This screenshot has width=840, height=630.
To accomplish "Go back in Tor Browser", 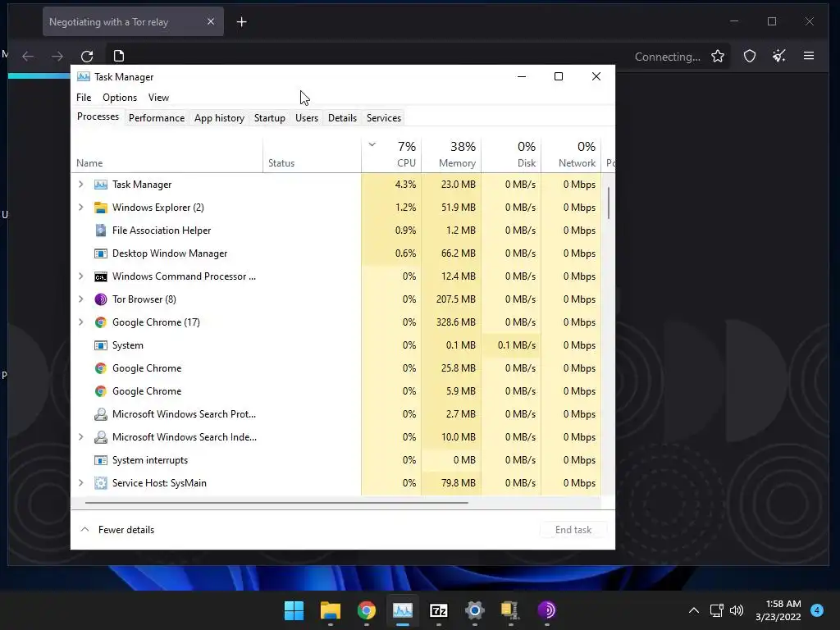I will coord(28,57).
